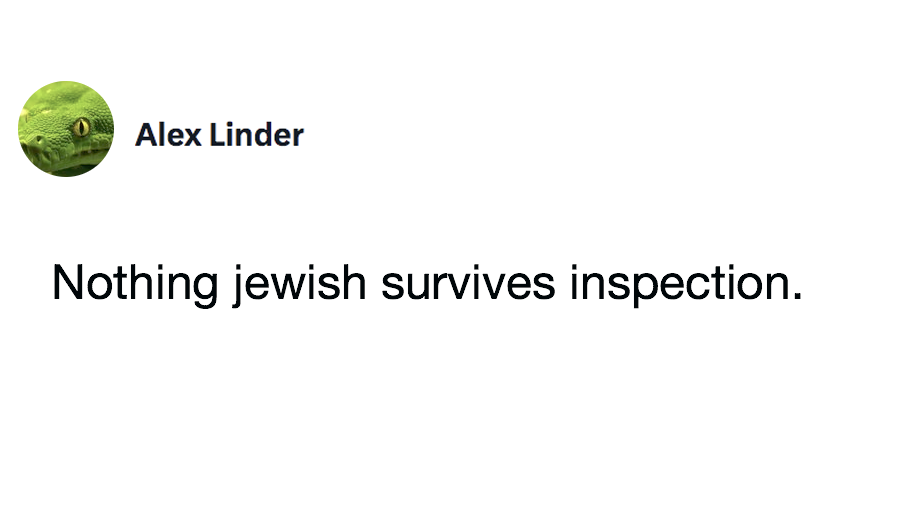Click the post's main text line
The image size is (900, 531).
[427, 284]
